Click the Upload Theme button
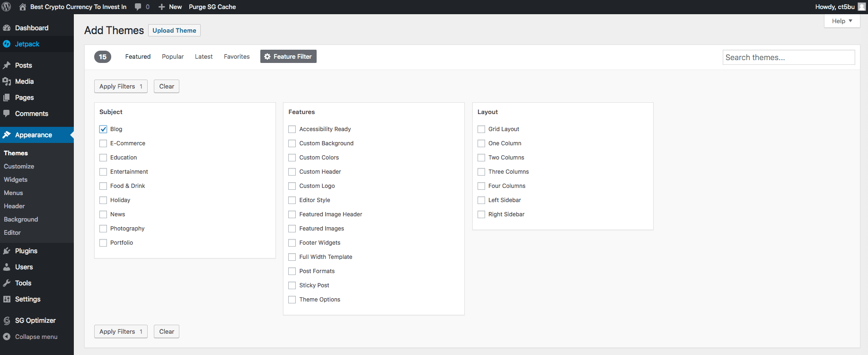Image resolution: width=868 pixels, height=355 pixels. pos(174,30)
